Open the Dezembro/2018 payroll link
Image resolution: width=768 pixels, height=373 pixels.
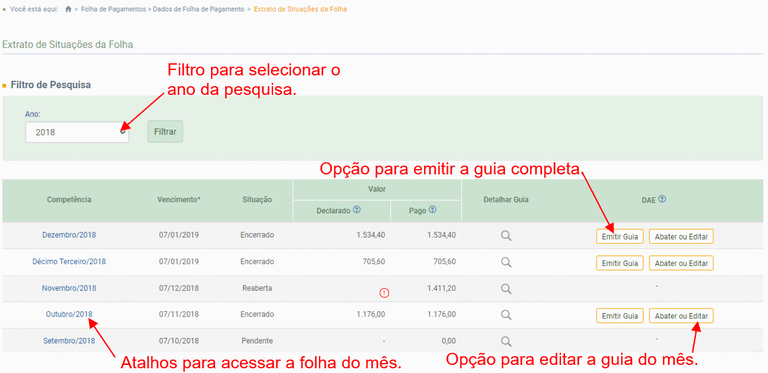pyautogui.click(x=69, y=235)
